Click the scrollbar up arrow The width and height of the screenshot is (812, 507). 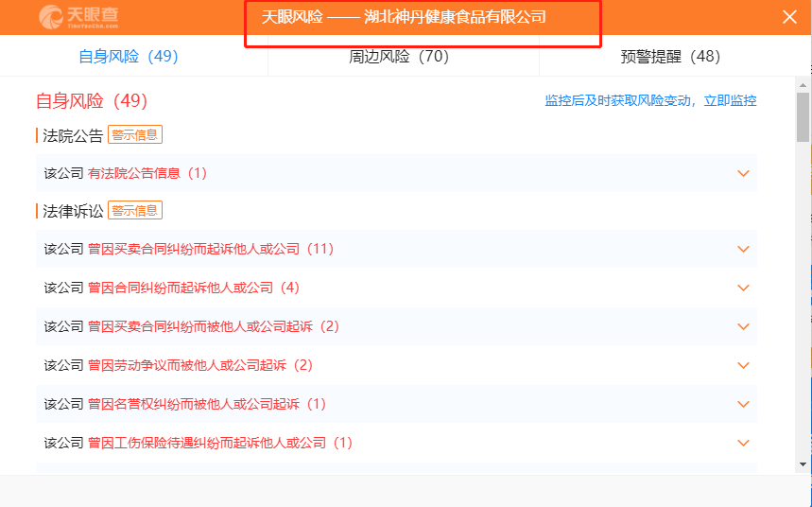tap(803, 84)
